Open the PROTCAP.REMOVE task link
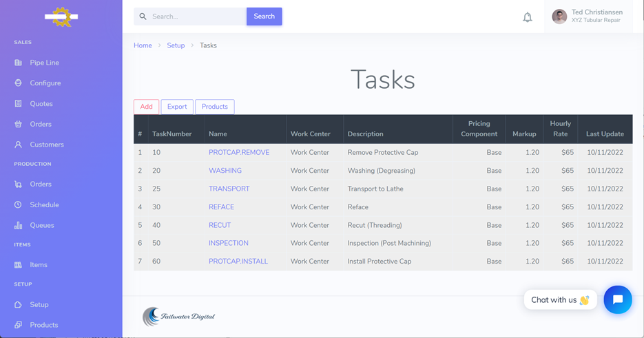 click(238, 153)
